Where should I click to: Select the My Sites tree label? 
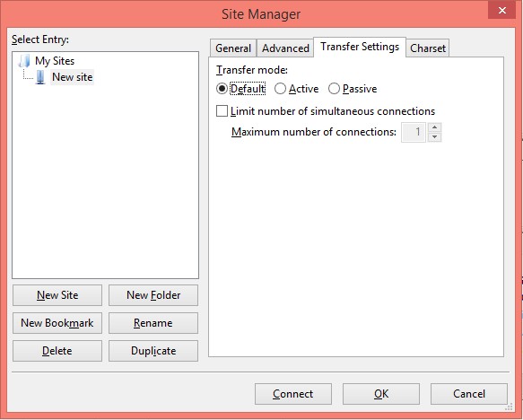point(55,61)
